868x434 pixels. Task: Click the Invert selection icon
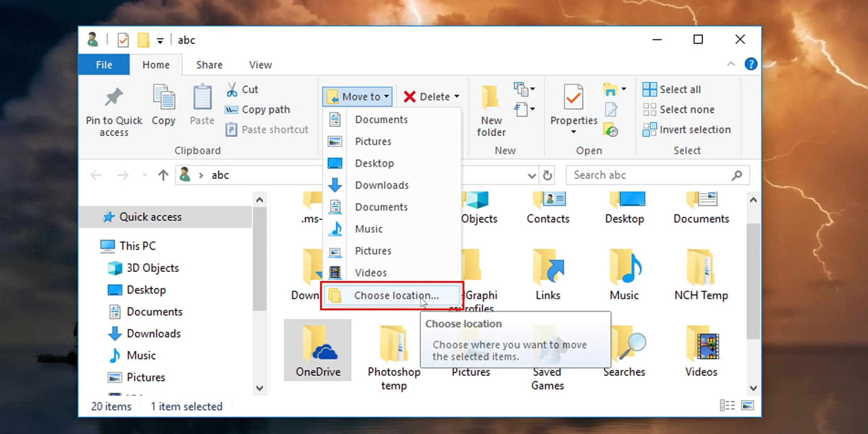(650, 129)
